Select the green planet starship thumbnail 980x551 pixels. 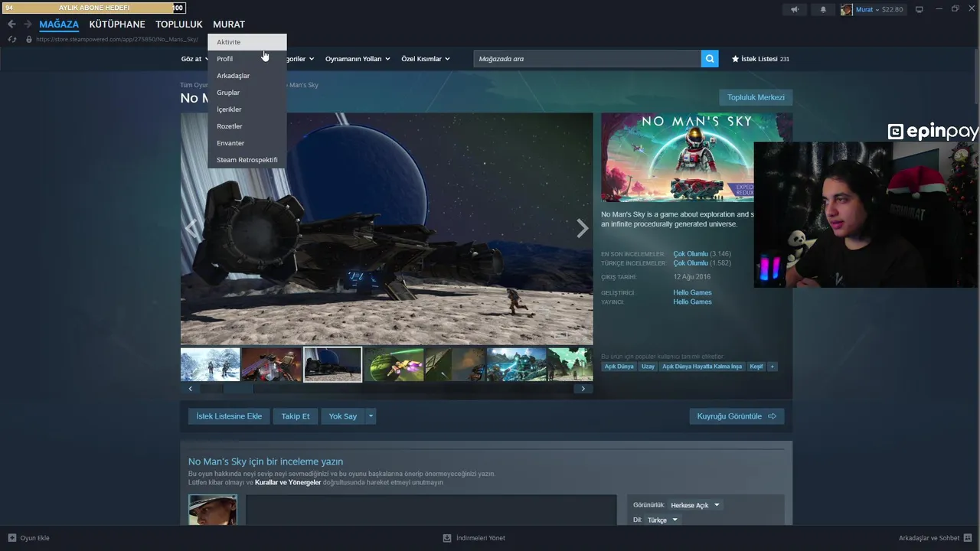(394, 364)
